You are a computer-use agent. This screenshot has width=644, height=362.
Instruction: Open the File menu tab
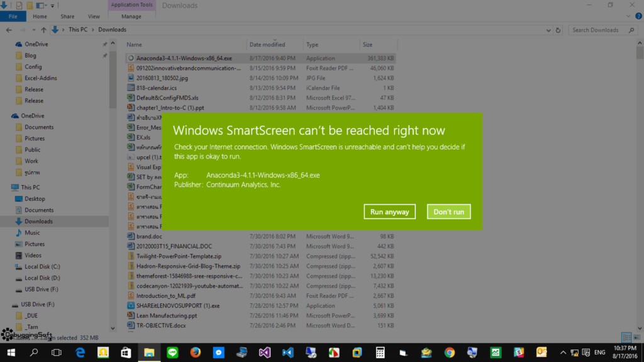click(x=13, y=16)
